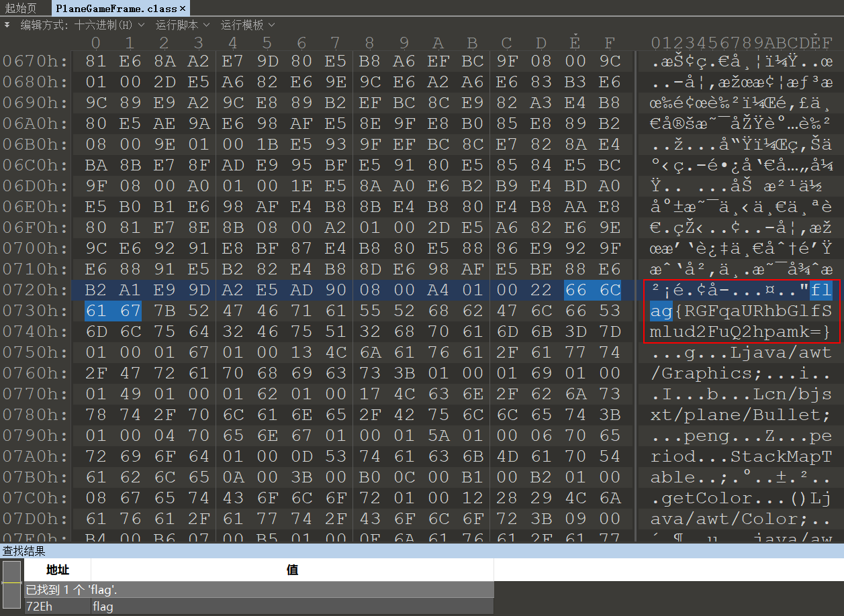Click byte A3 in row 0690h
The width and height of the screenshot is (844, 616).
pos(541,103)
